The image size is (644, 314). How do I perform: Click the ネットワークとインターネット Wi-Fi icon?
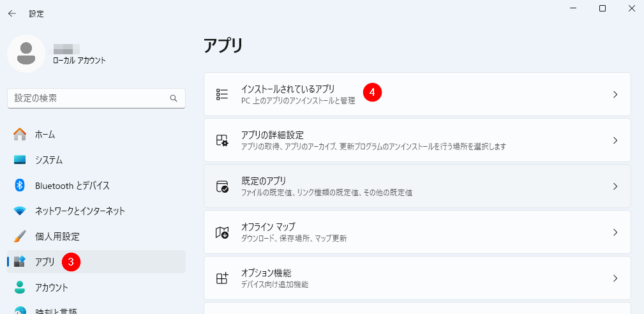pos(20,211)
